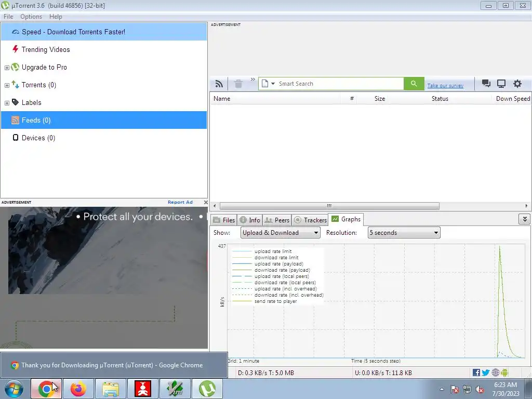Click inside the Smart Search field
Screen dimensions: 532x399
pos(340,84)
